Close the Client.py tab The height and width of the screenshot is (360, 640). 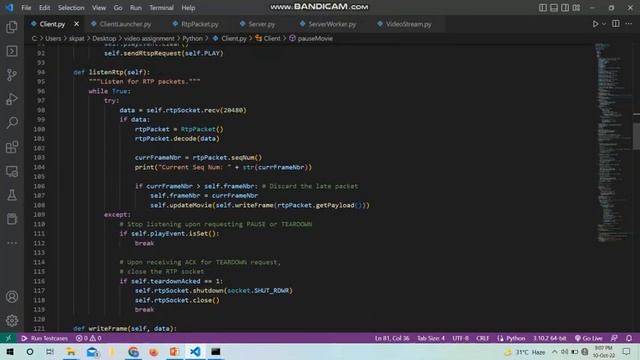tap(76, 24)
